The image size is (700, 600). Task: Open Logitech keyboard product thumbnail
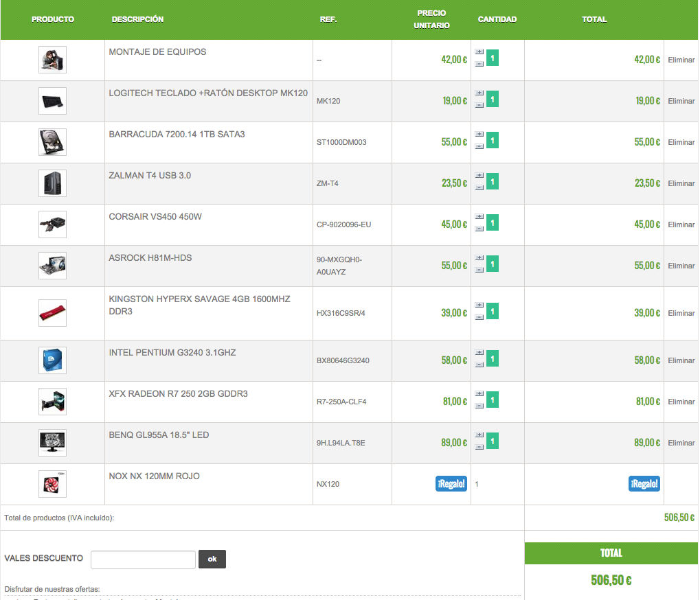[52, 101]
